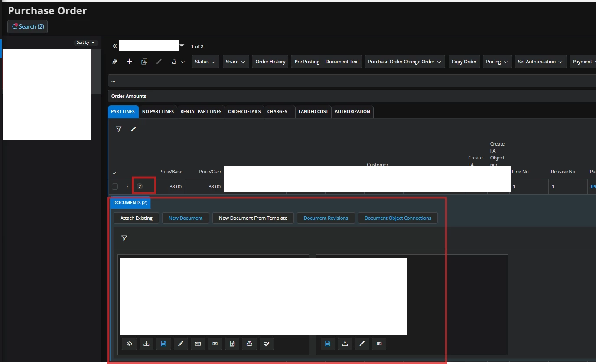Click the Search (2) button
Viewport: 596px width, 364px height.
28,26
